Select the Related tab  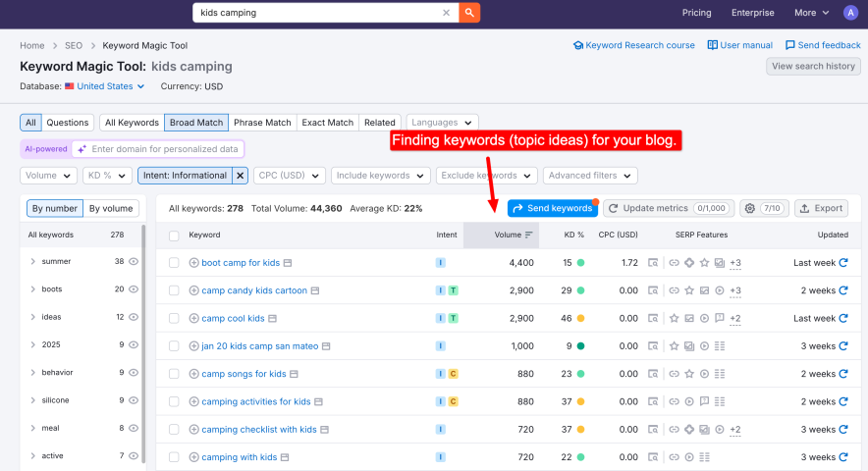(x=380, y=123)
